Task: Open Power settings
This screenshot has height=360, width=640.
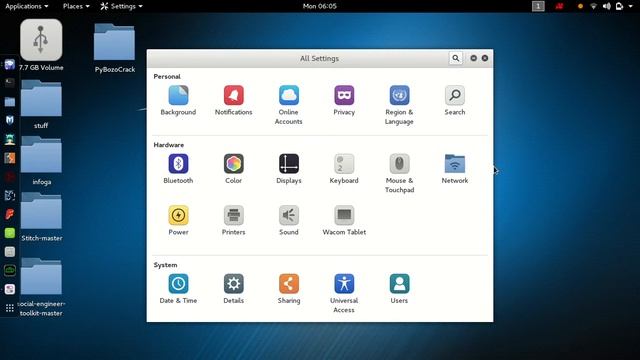Action: [x=178, y=220]
